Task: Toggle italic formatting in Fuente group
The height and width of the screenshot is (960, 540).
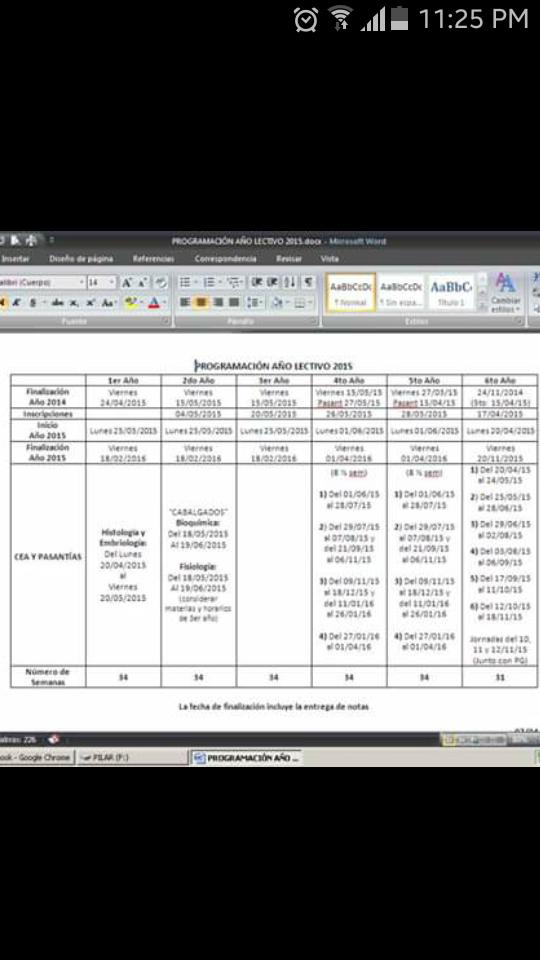Action: pyautogui.click(x=17, y=302)
